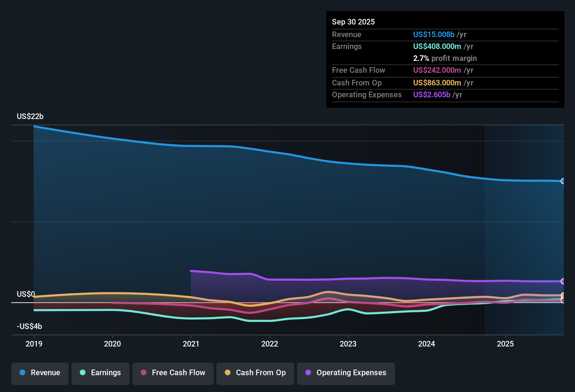
Task: Select the teal Earnings legend dot
Action: 82,373
